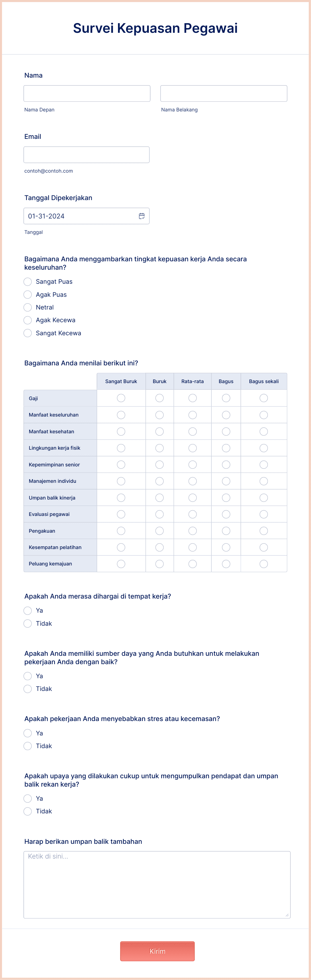Open the calendar date picker icon
This screenshot has height=980, width=311.
[141, 216]
